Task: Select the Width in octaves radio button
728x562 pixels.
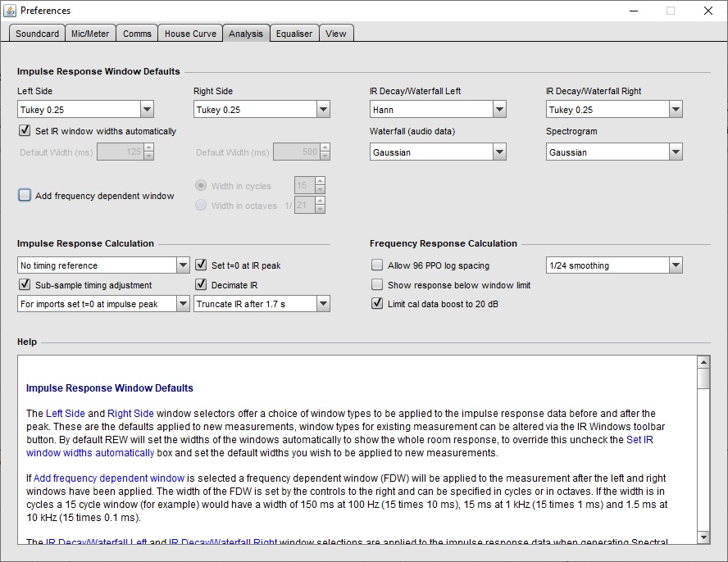Action: (x=201, y=205)
